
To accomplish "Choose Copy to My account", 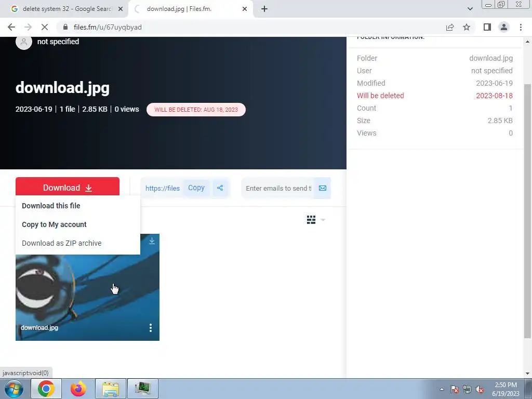I will (54, 224).
